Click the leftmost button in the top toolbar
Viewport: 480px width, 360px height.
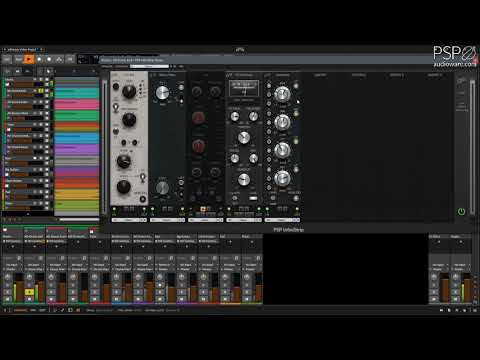coord(7,59)
